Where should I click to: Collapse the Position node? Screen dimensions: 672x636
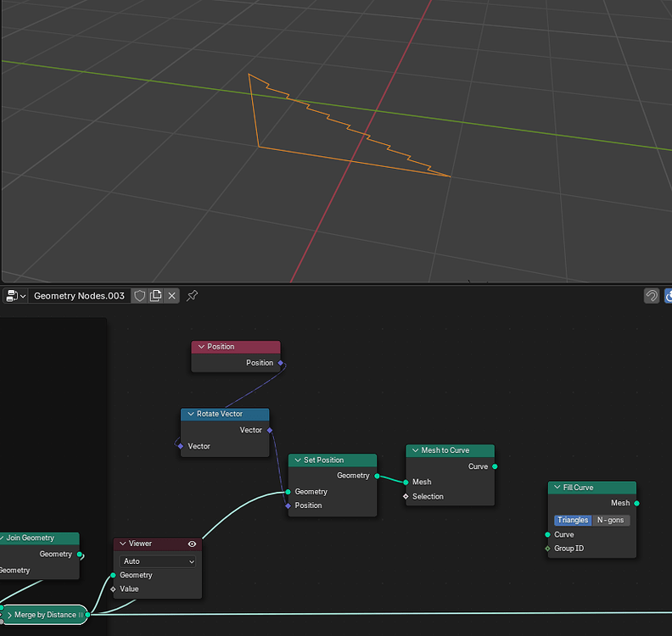pos(201,347)
